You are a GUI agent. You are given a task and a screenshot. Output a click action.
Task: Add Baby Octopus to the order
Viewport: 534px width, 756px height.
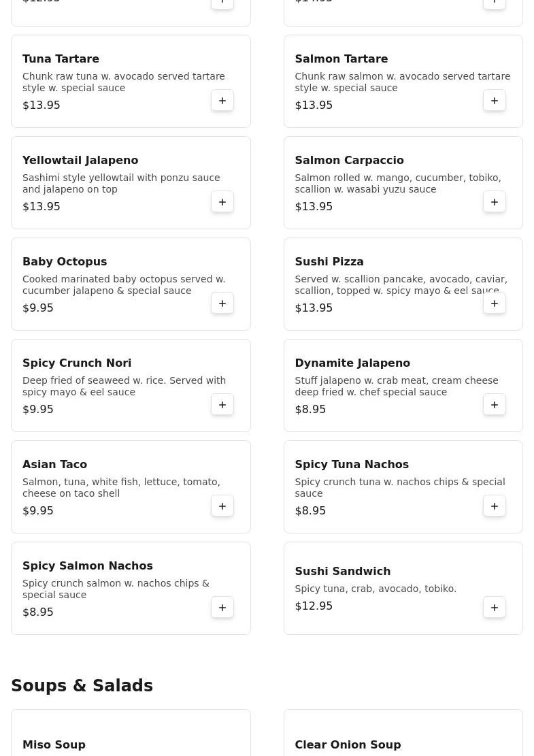222,303
